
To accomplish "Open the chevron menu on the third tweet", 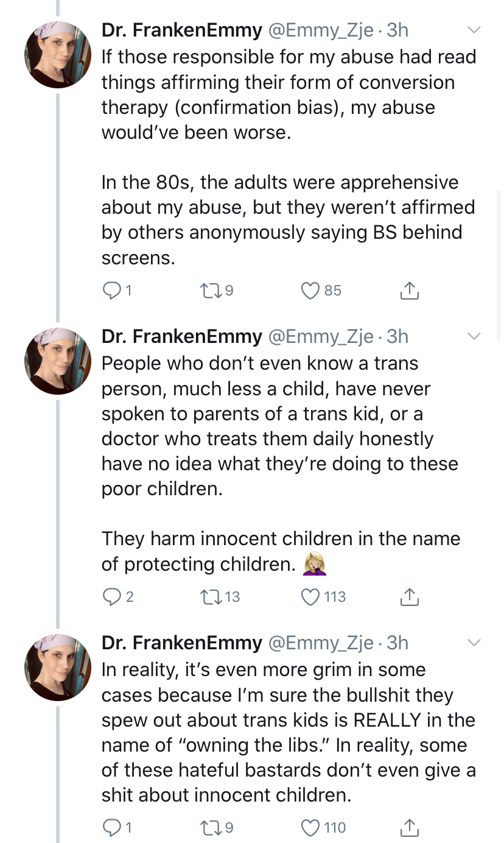I will 474,642.
